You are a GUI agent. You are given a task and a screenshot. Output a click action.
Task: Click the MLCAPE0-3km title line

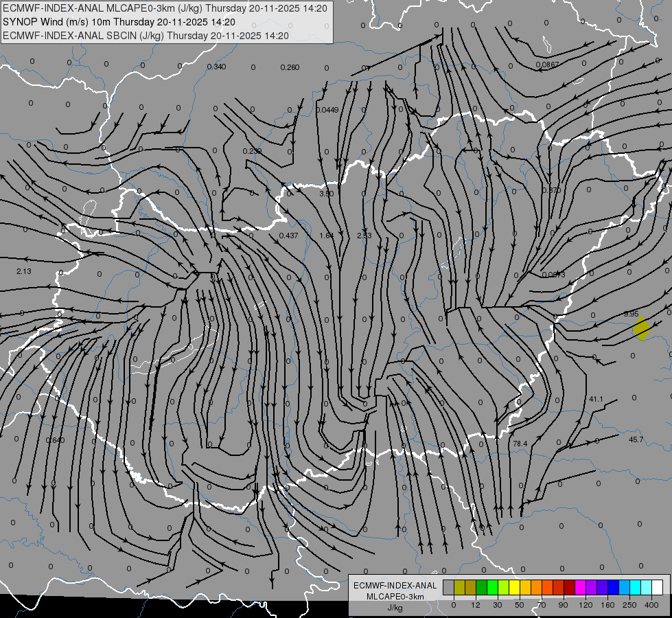coord(165,8)
